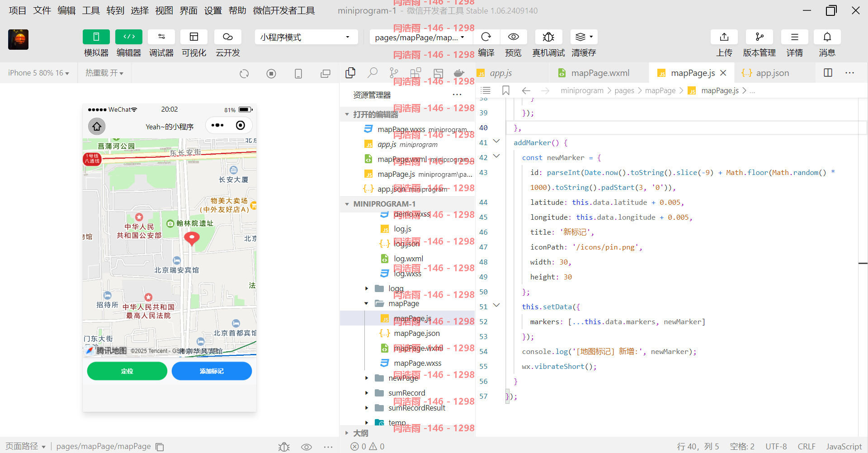Open the search icon in sidebar
868x453 pixels.
(373, 73)
